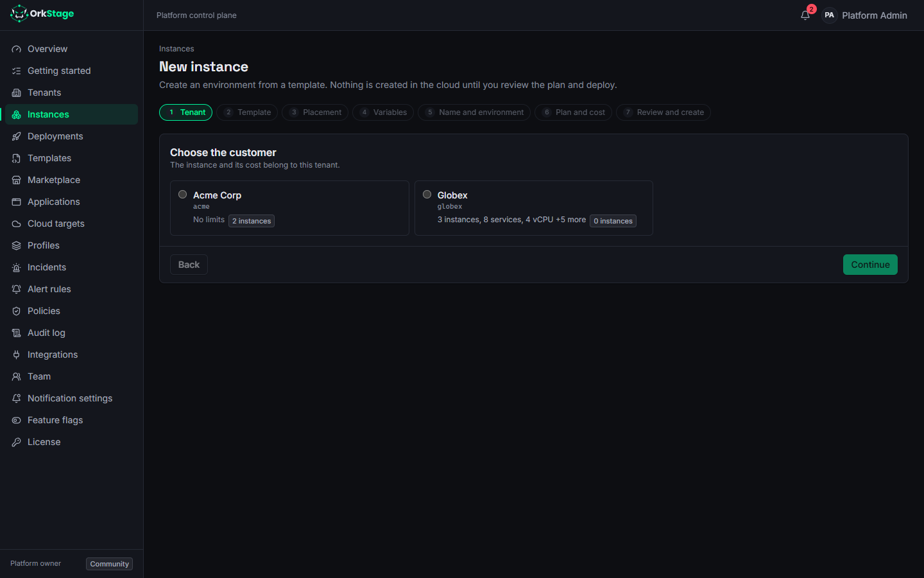The width and height of the screenshot is (924, 578).
Task: Go to the Template step
Action: (x=247, y=112)
